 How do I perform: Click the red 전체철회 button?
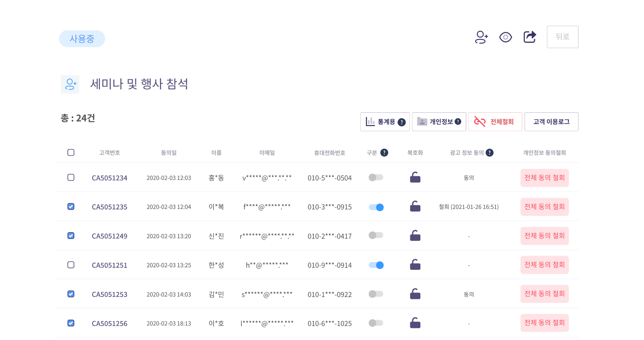click(x=495, y=122)
